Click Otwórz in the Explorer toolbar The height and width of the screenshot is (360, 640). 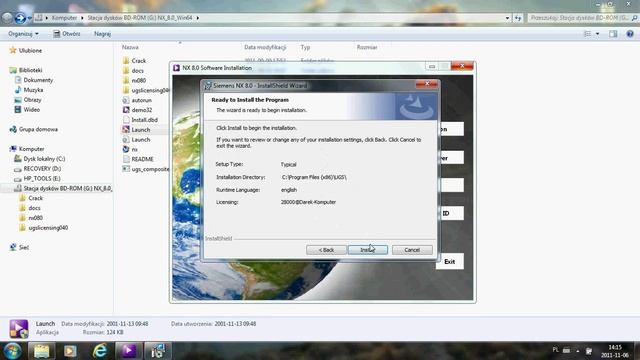(67, 34)
